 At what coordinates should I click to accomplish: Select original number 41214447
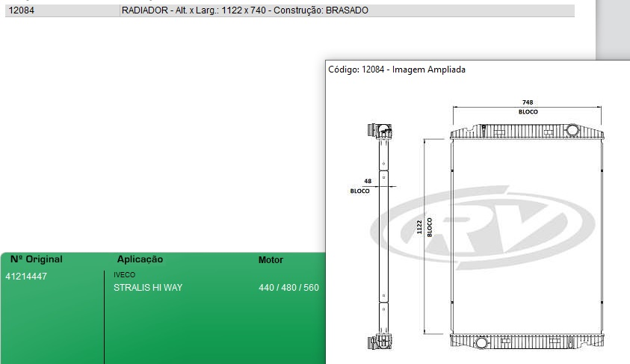(x=26, y=277)
